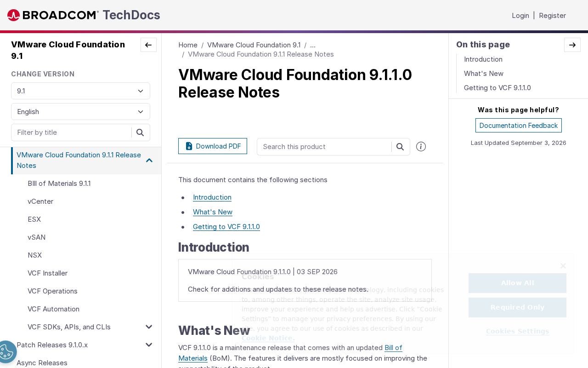Open ESX in the sidebar
588x368 pixels.
click(x=34, y=219)
